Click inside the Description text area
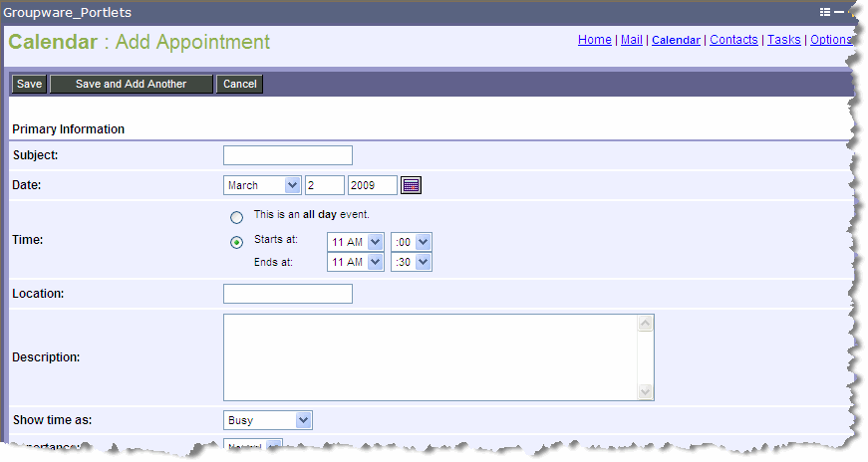Viewport: 868px width, 462px height. point(431,357)
